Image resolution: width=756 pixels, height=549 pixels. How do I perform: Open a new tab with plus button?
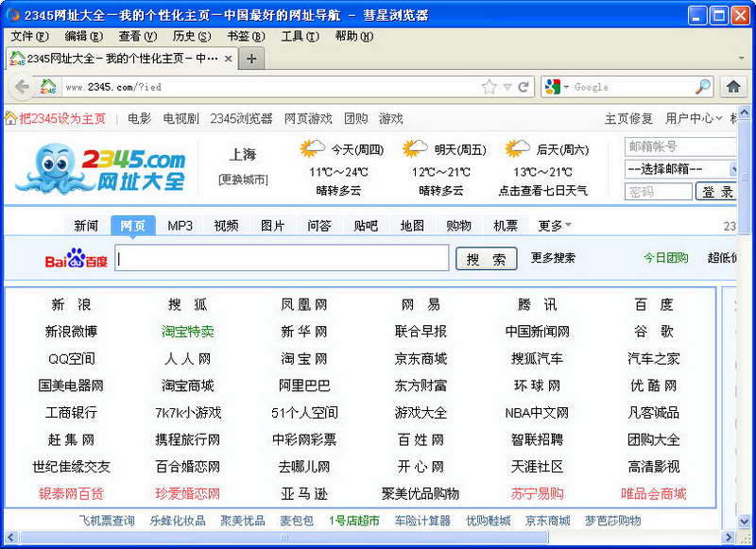point(251,59)
